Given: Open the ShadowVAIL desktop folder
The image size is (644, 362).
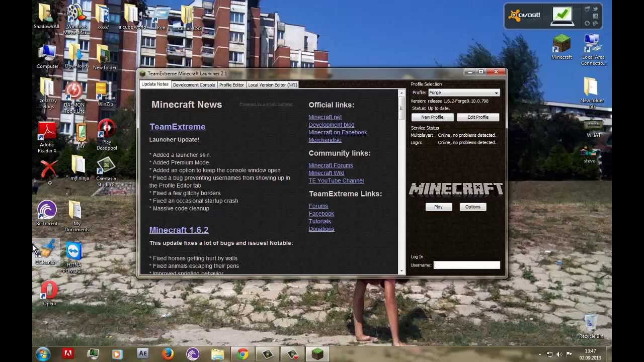Looking at the screenshot, I should pyautogui.click(x=47, y=17).
